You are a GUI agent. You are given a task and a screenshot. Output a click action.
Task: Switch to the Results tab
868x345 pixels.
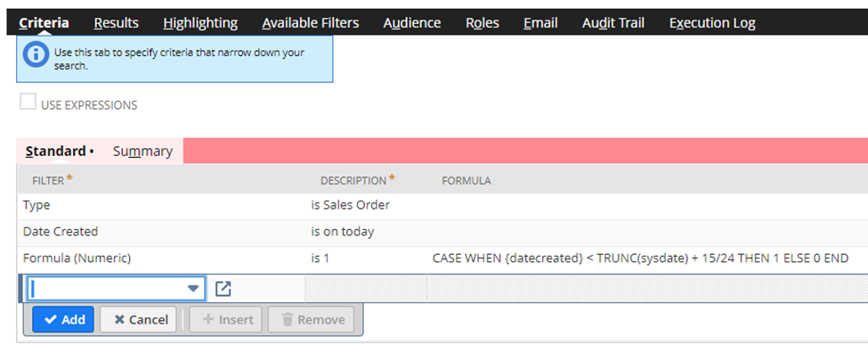[x=117, y=23]
